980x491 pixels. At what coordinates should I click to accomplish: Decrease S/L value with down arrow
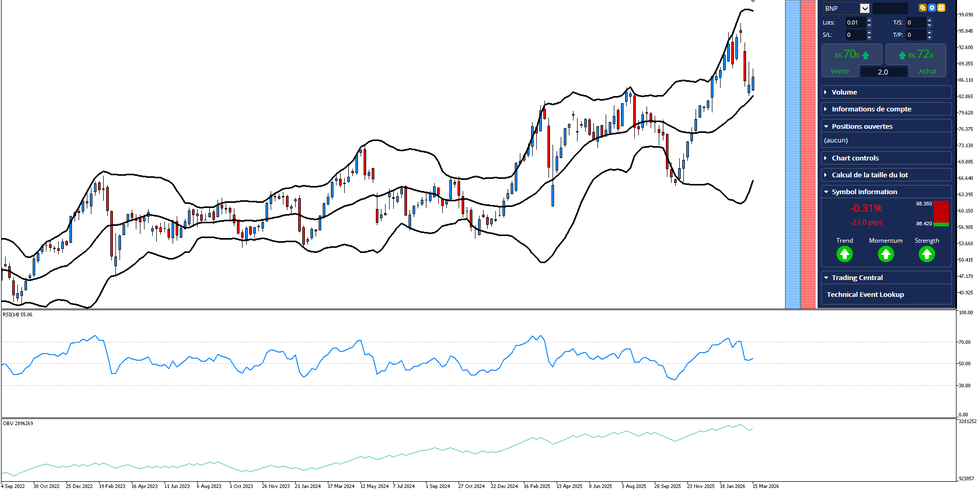point(869,38)
